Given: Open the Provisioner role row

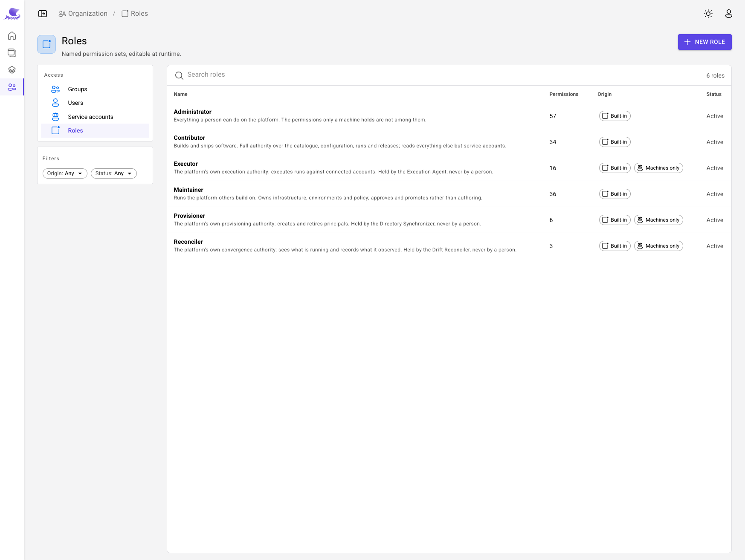Looking at the screenshot, I should click(x=449, y=220).
